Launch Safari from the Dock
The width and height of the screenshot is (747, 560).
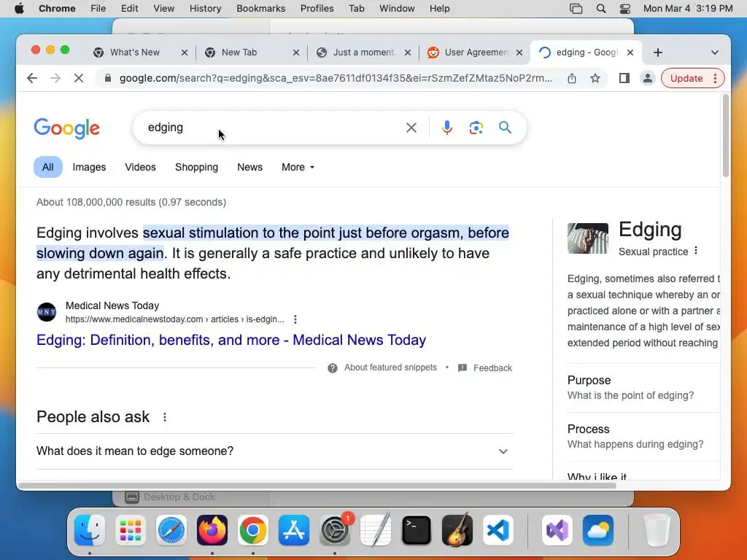click(171, 530)
